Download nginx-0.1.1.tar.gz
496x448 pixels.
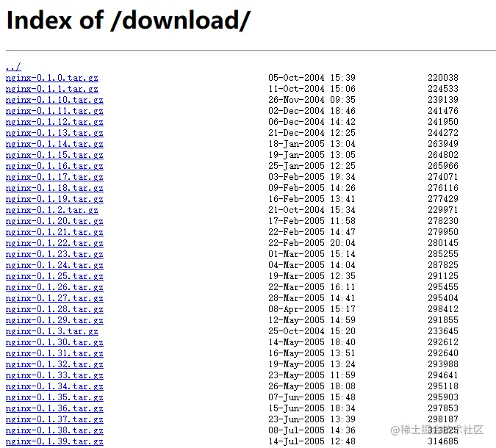(x=52, y=89)
